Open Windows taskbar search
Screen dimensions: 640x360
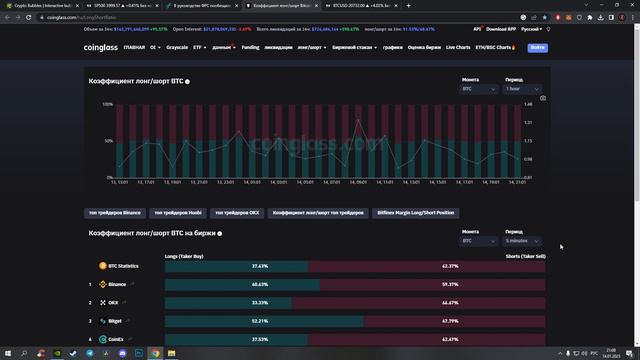[24, 353]
